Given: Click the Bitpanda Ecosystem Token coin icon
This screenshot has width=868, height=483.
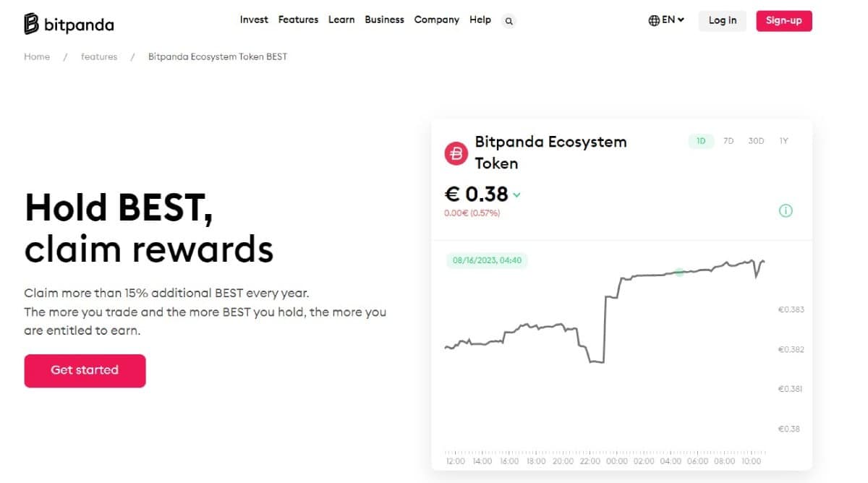Looking at the screenshot, I should click(x=456, y=153).
